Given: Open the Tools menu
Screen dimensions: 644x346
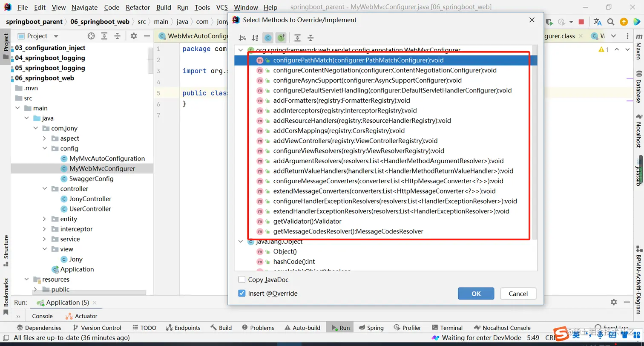Looking at the screenshot, I should point(202,7).
